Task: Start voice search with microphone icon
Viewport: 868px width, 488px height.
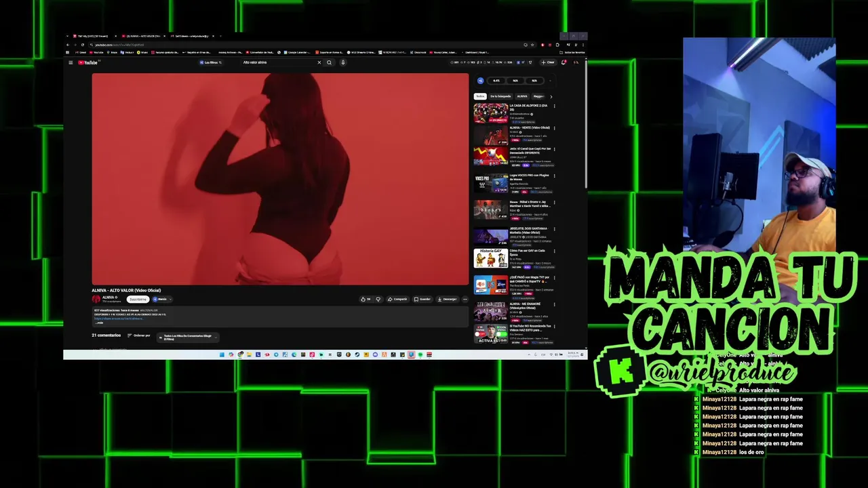Action: pos(343,62)
